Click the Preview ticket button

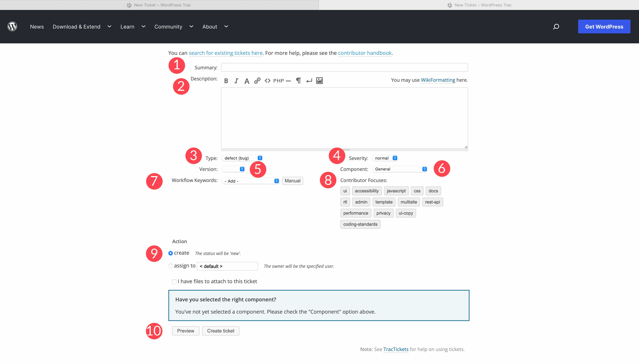(186, 331)
